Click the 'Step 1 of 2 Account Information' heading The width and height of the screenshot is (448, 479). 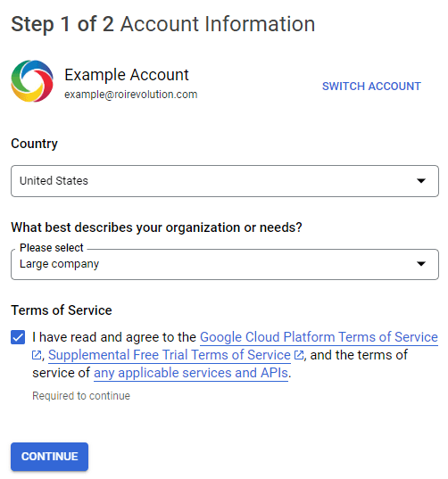click(x=163, y=24)
